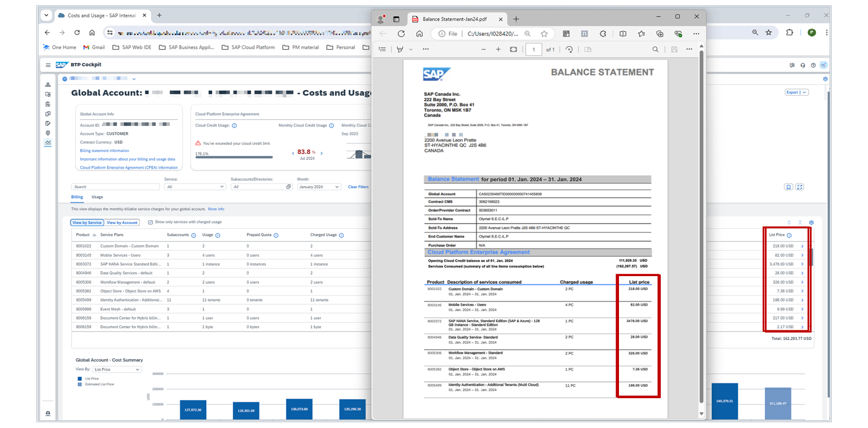Select the Billing tab

pyautogui.click(x=77, y=197)
